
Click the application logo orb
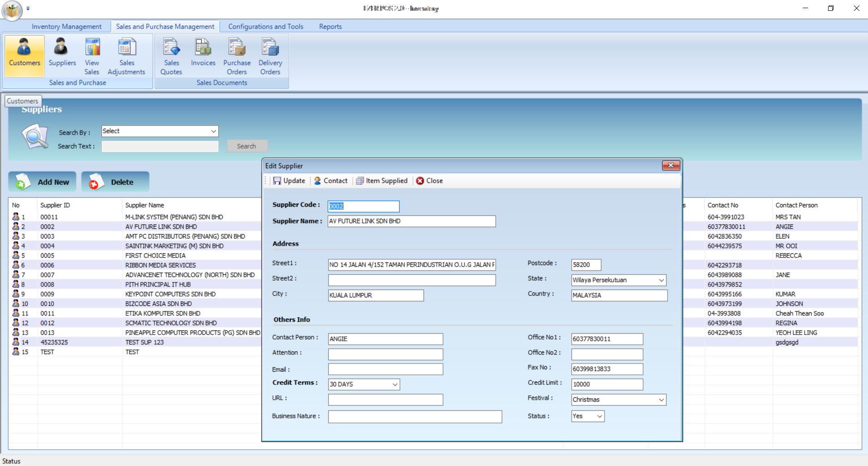tap(12, 10)
